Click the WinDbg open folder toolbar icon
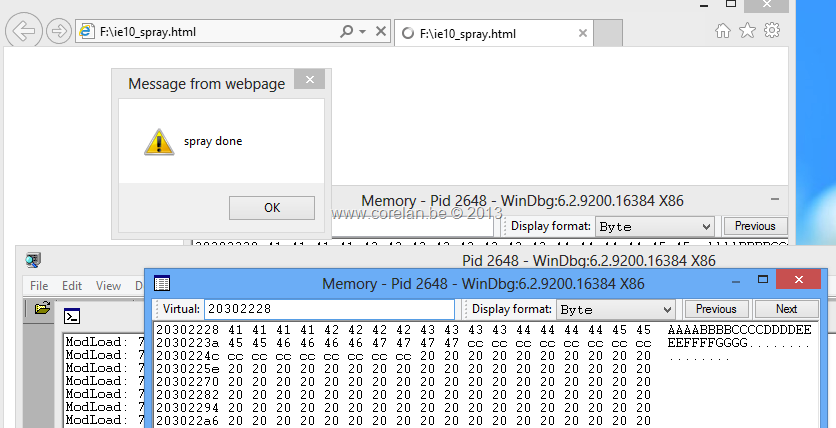The image size is (836, 428). tap(42, 309)
